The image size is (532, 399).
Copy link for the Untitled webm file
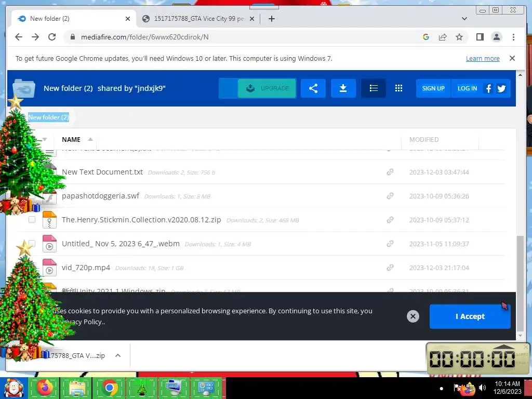[x=390, y=244]
